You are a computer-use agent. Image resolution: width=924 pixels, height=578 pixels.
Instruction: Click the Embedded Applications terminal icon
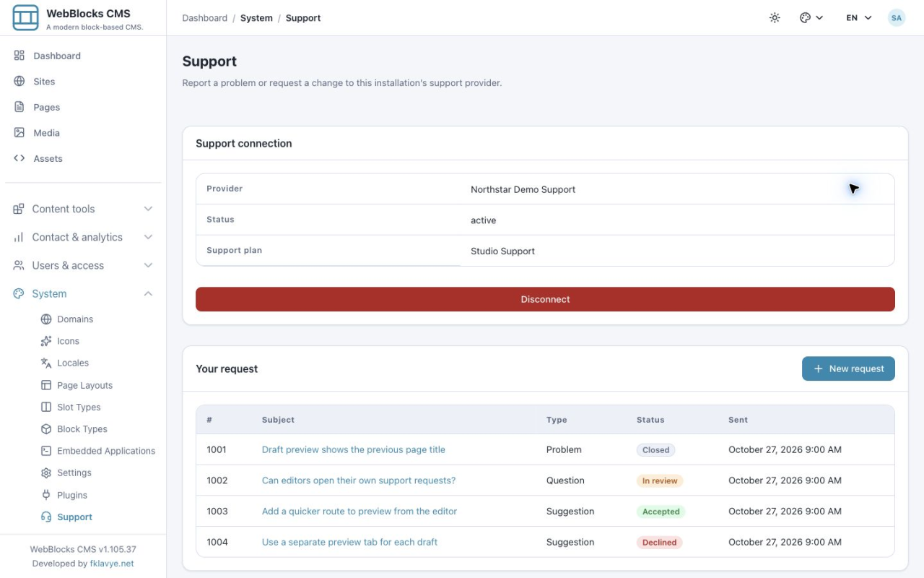pyautogui.click(x=46, y=451)
